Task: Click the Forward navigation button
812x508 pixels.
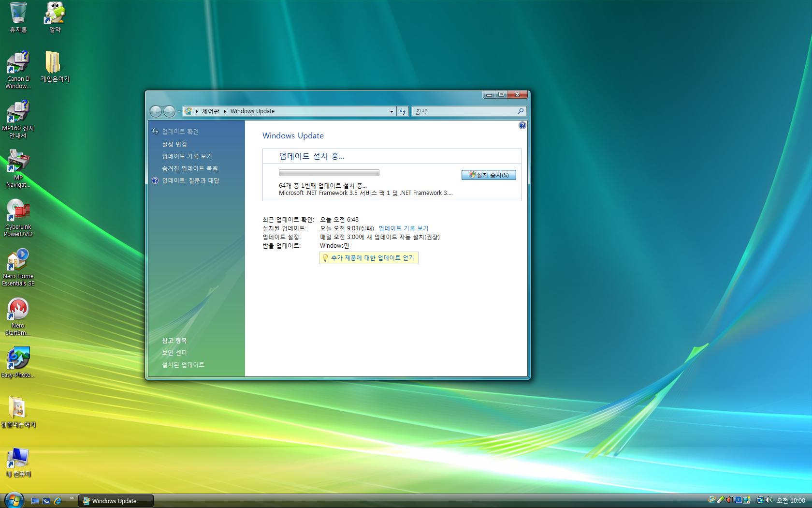Action: tap(169, 111)
